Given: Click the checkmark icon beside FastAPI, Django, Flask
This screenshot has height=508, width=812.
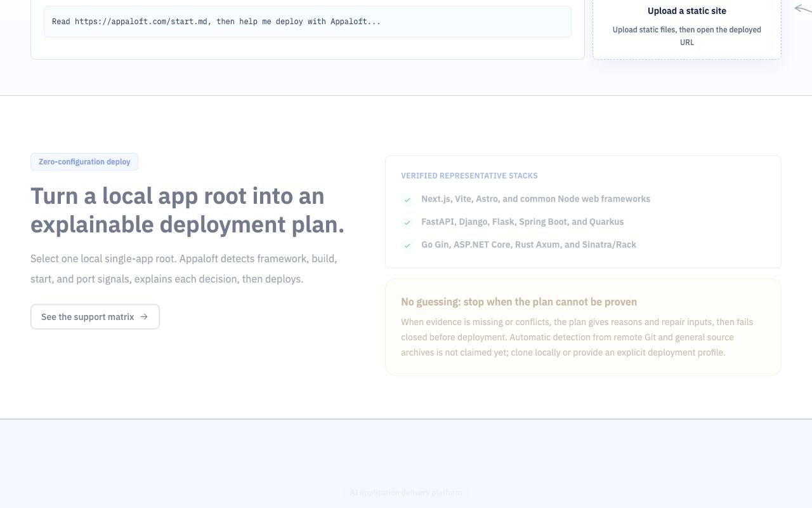Looking at the screenshot, I should click(x=407, y=222).
